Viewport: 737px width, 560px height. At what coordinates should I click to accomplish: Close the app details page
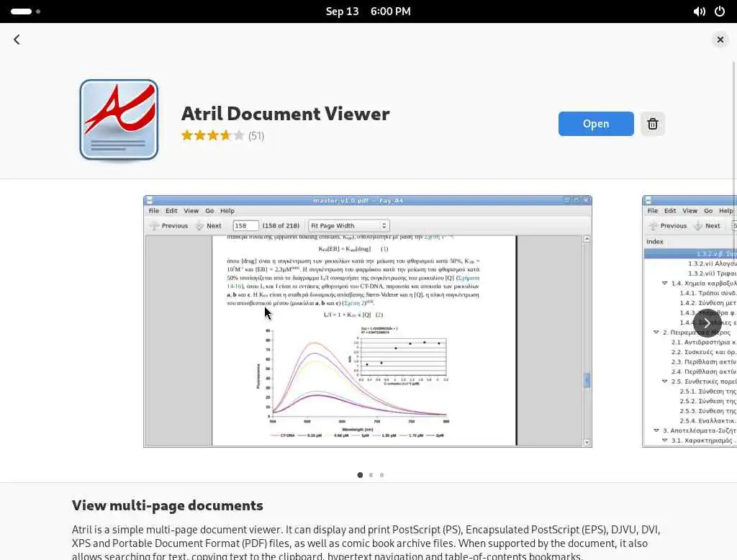[x=720, y=40]
